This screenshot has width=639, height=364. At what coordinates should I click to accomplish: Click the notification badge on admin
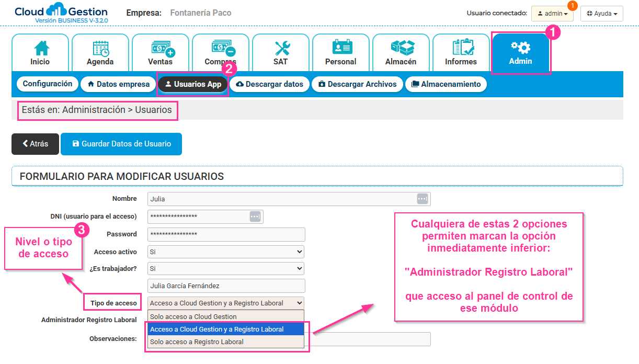point(572,6)
